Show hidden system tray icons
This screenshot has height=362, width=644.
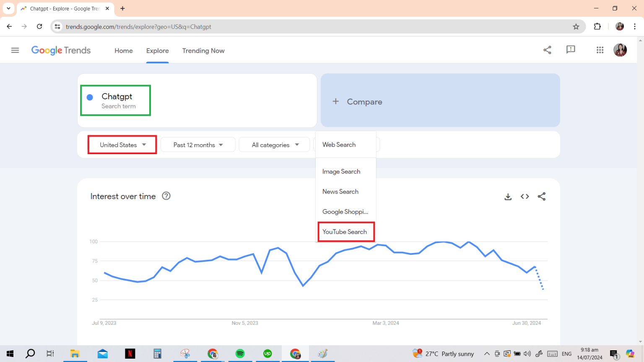[x=487, y=354]
